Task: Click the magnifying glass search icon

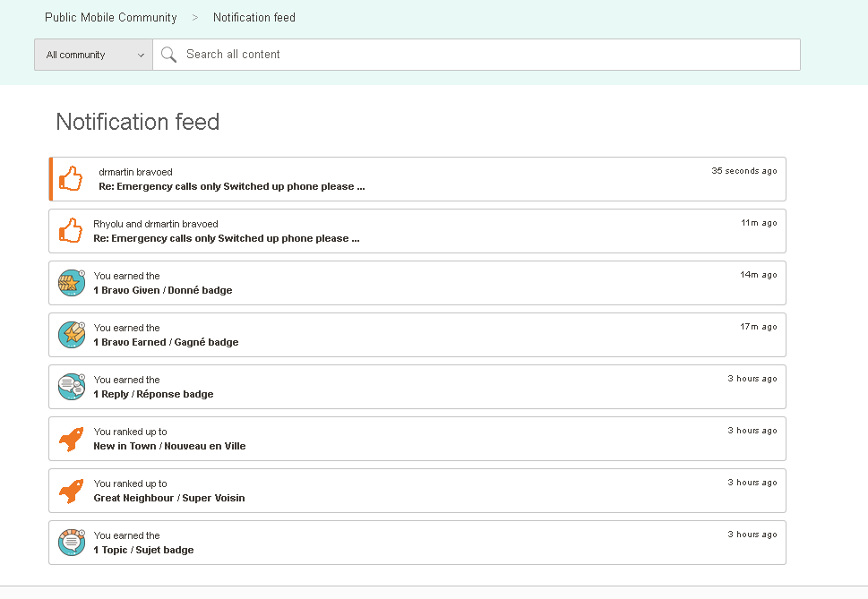Action: [x=168, y=55]
